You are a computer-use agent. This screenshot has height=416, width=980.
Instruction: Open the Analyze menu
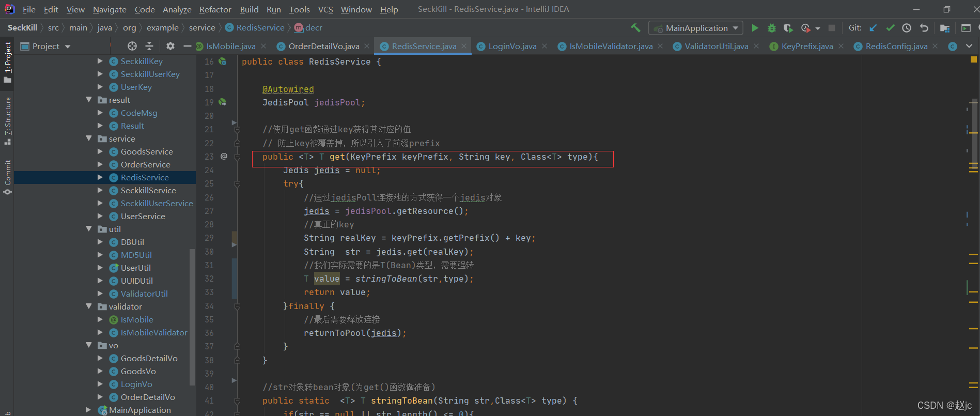pos(177,9)
